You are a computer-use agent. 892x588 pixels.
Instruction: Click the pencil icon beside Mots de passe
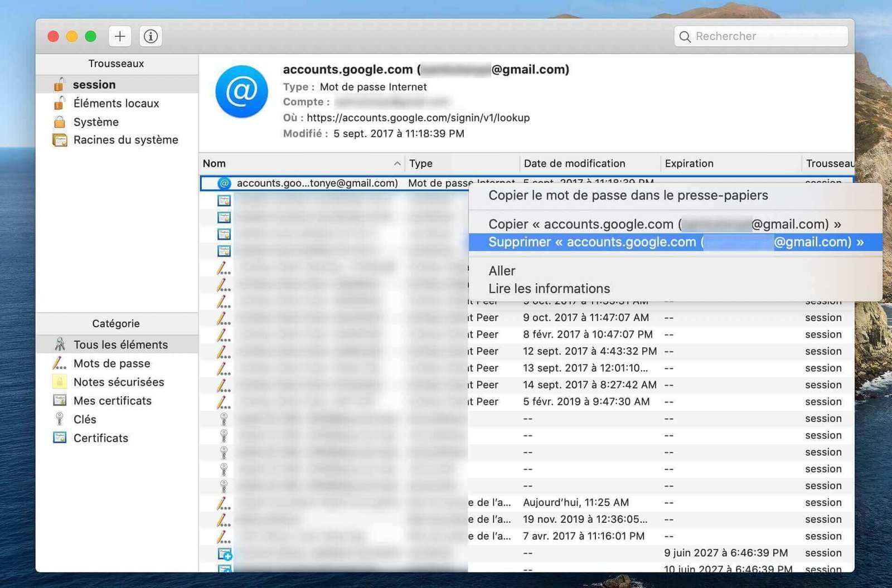point(59,363)
